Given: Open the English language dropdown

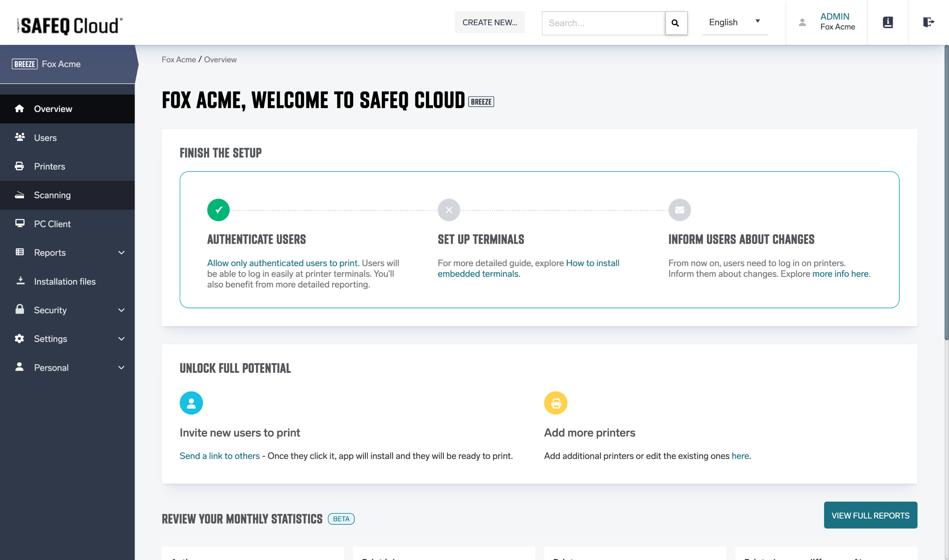Looking at the screenshot, I should (734, 22).
